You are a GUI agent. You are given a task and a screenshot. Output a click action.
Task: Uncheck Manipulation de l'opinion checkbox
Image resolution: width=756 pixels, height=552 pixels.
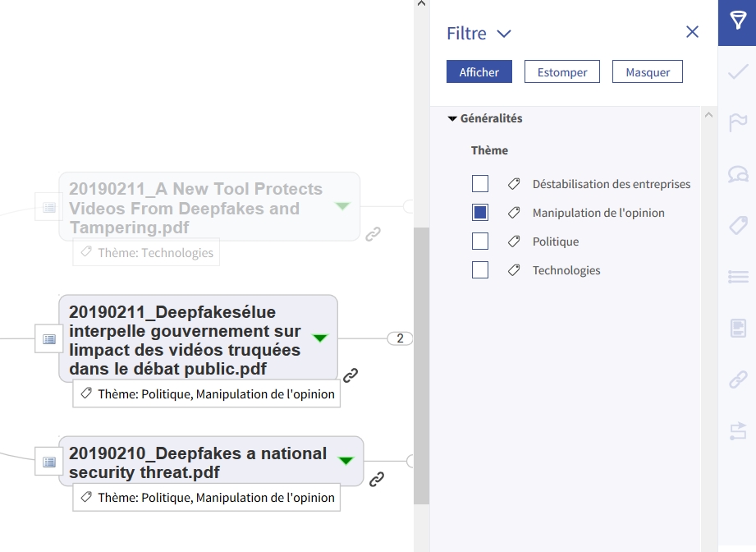[480, 213]
